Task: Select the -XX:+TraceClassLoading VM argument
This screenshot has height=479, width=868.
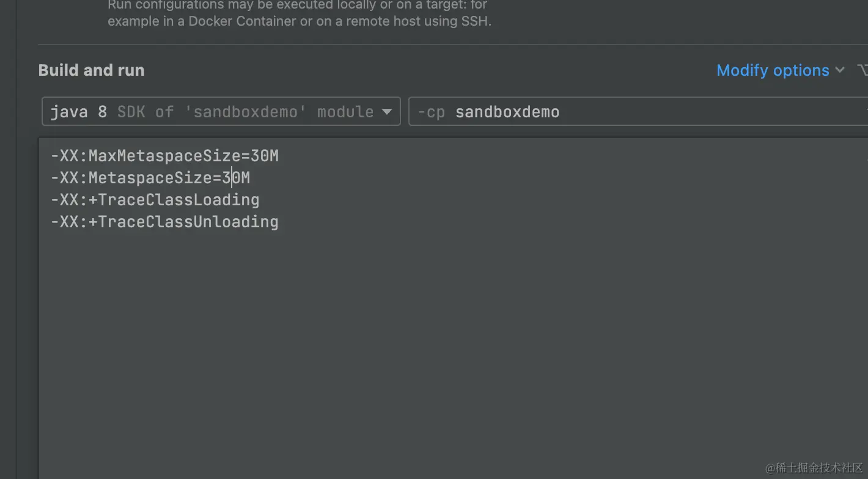Action: [155, 199]
